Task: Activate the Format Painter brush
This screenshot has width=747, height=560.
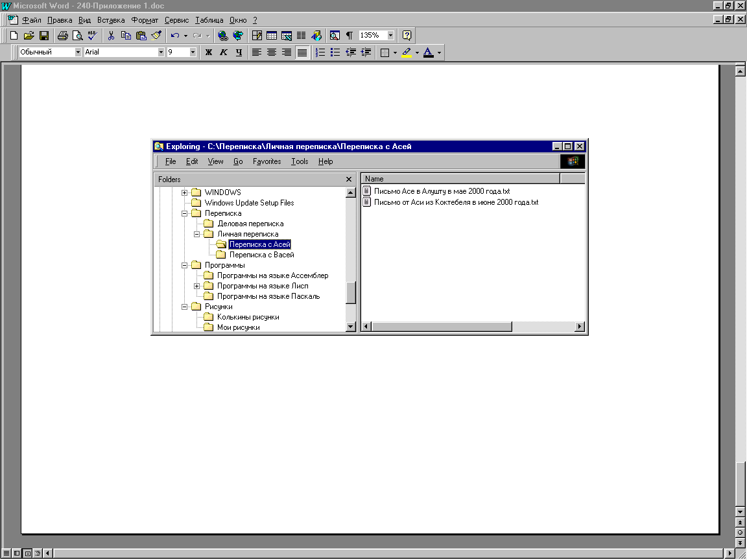Action: coord(156,35)
